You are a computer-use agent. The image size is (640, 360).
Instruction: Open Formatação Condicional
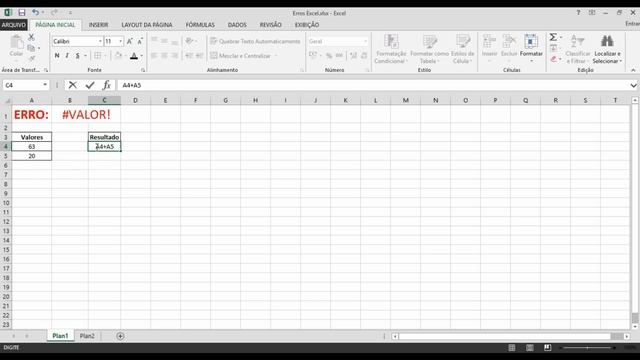click(391, 49)
